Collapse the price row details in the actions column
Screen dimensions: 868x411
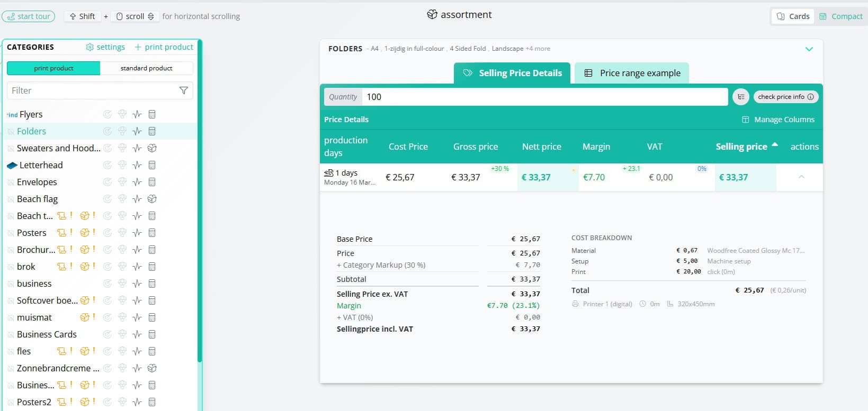[x=801, y=177]
